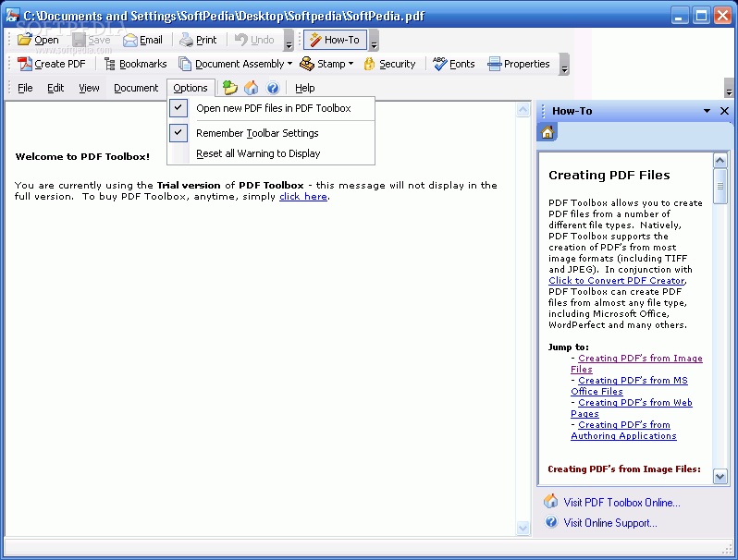Click the PDF Toolbox title bar app icon
Viewport: 738px width, 560px height.
(x=13, y=16)
